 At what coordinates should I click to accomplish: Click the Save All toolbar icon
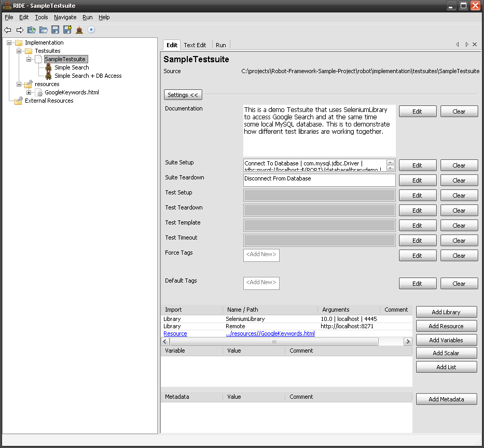click(x=67, y=30)
